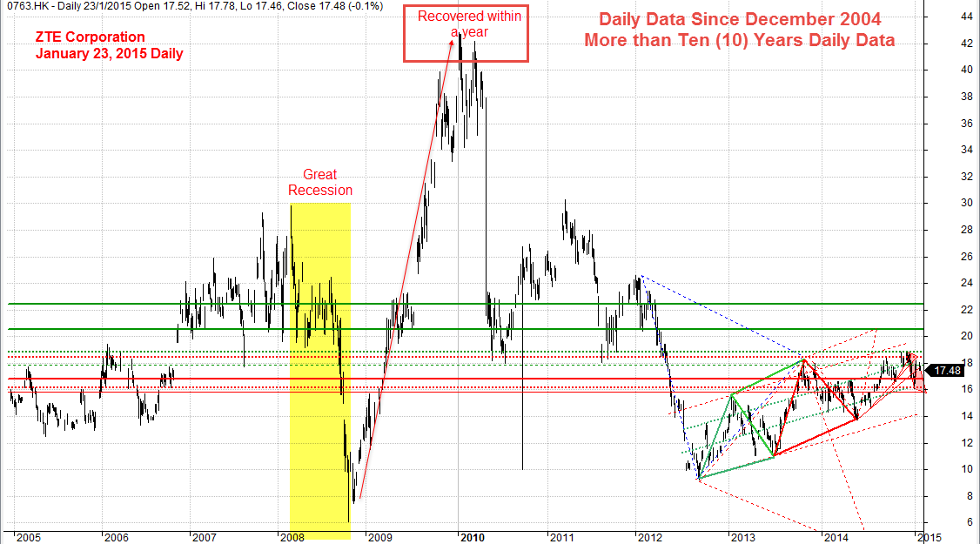Click the 34 price axis value
This screenshot has height=544, width=980.
tap(967, 150)
